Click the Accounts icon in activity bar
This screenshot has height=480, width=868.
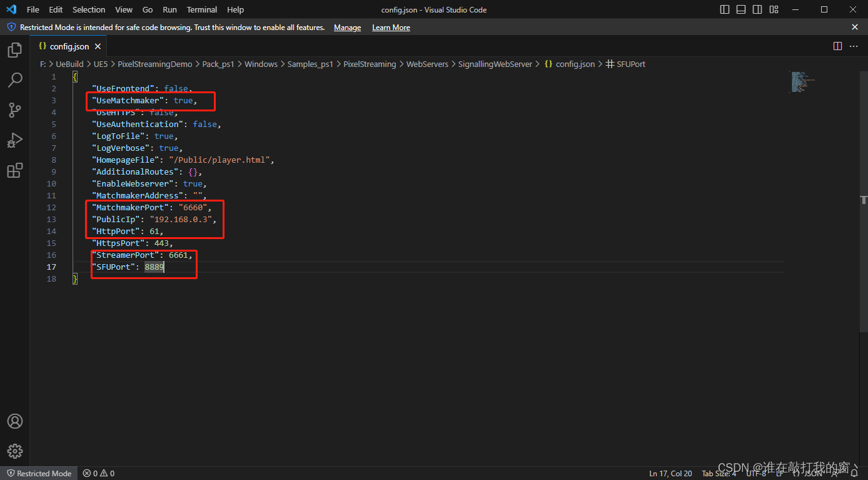tap(14, 421)
